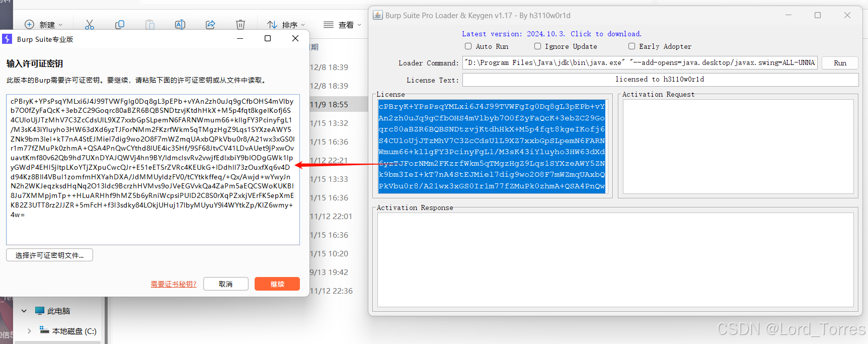This screenshot has width=868, height=344.
Task: Click the Loader Command input field
Action: [640, 63]
